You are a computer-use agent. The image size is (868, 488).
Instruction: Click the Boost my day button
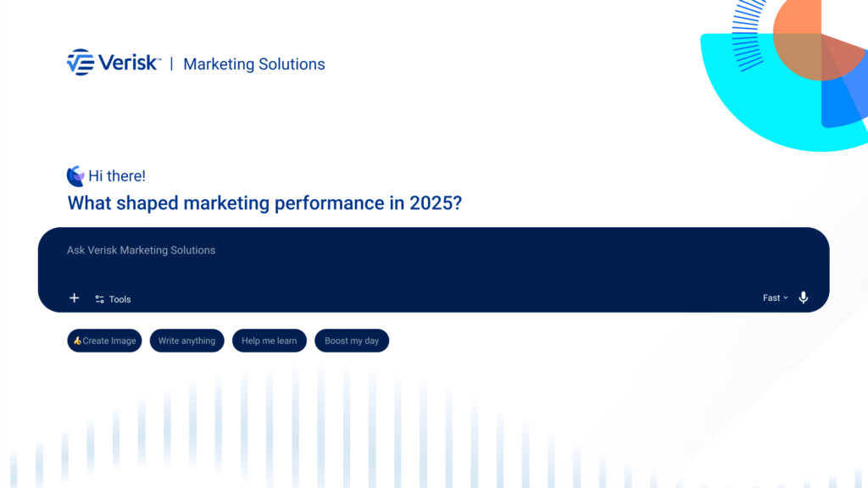[x=352, y=341]
